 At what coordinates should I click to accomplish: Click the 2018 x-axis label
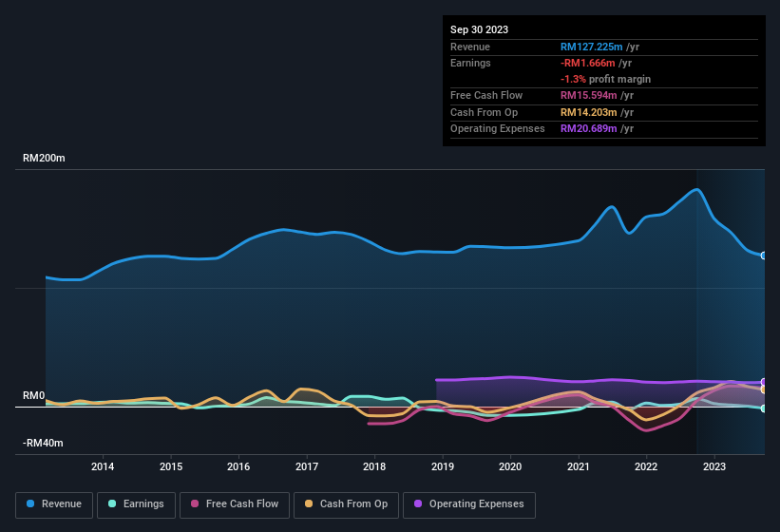pyautogui.click(x=374, y=466)
